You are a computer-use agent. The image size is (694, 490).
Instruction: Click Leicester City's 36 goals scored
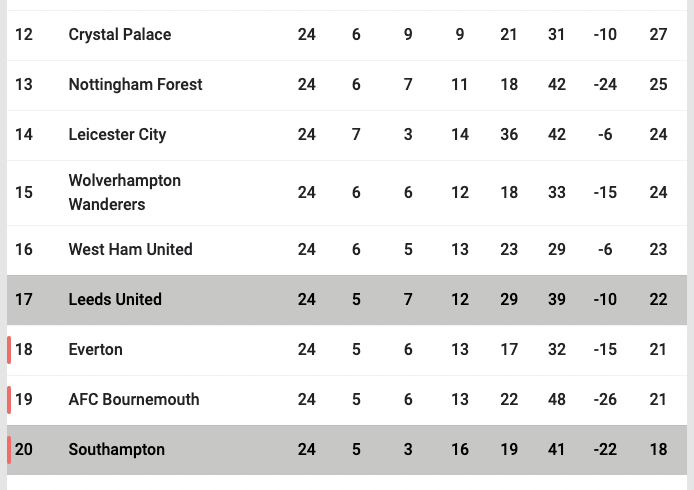(509, 135)
